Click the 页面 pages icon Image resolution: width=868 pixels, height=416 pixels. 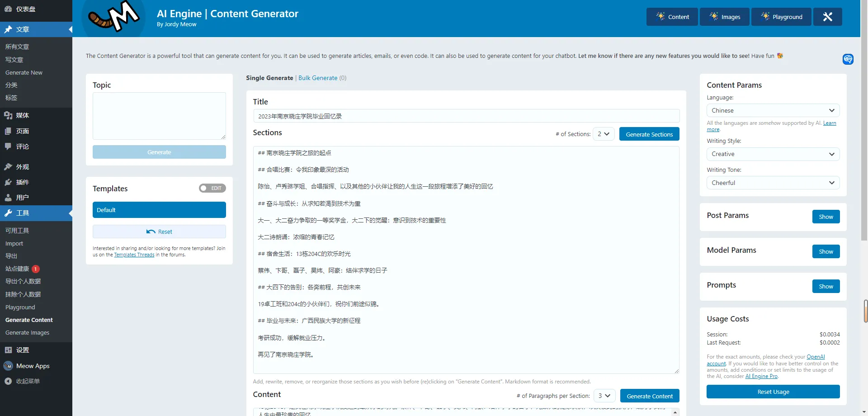click(8, 131)
